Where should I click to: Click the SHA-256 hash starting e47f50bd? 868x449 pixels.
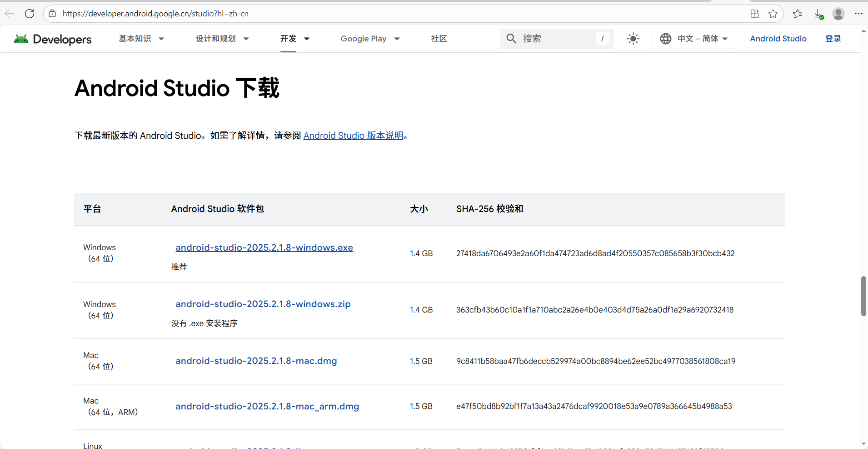coord(594,406)
